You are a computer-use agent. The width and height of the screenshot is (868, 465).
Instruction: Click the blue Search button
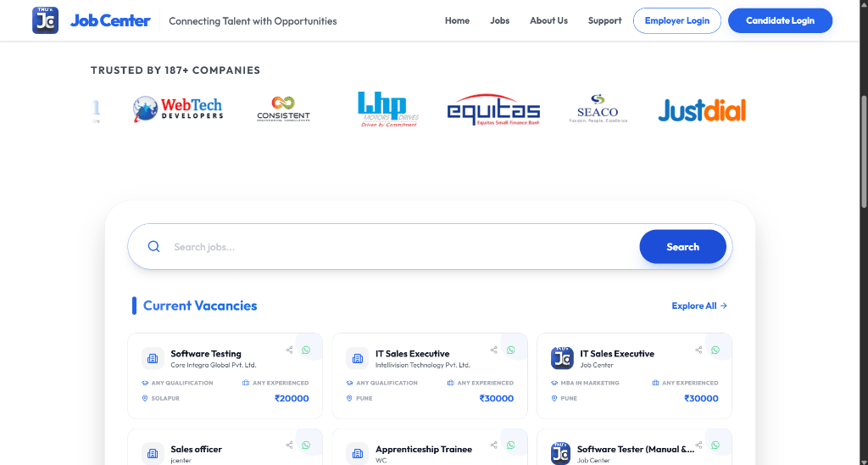(682, 247)
